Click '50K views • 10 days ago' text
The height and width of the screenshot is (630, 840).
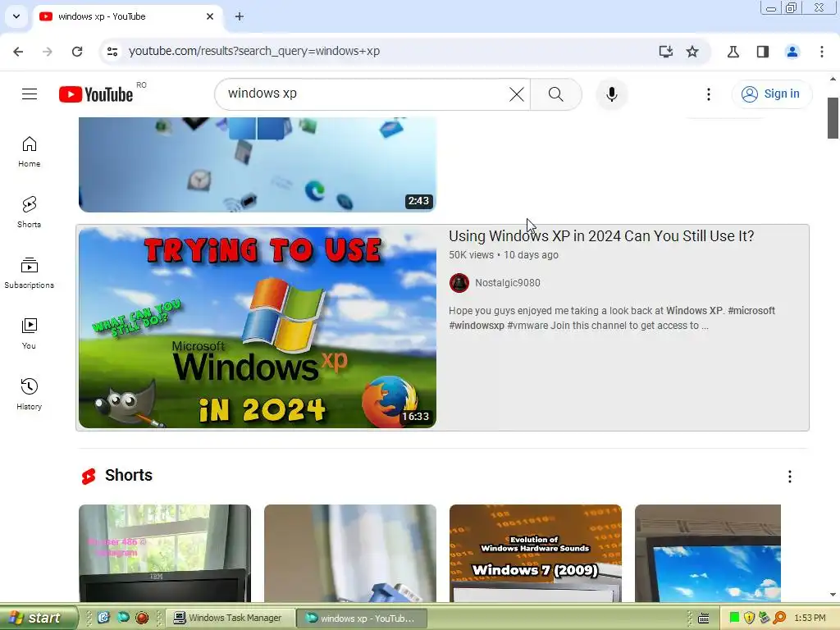point(504,255)
